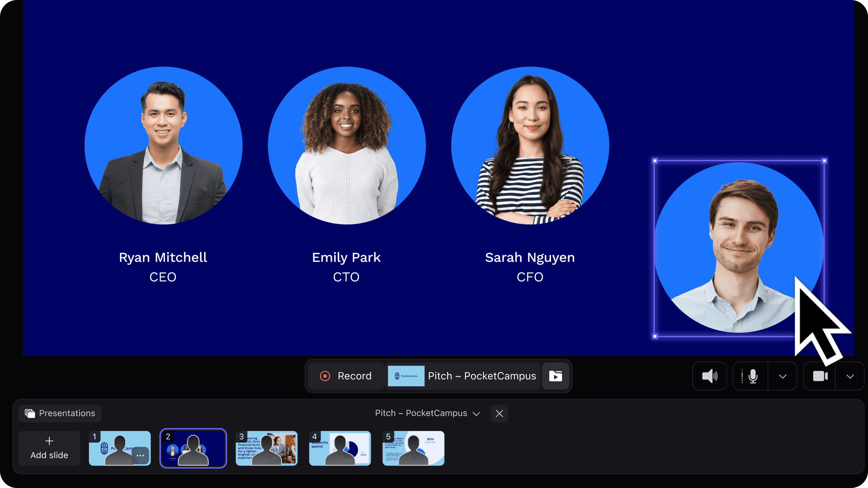The width and height of the screenshot is (868, 488).
Task: Click the top-right resize handle of camera frame
Action: point(824,161)
